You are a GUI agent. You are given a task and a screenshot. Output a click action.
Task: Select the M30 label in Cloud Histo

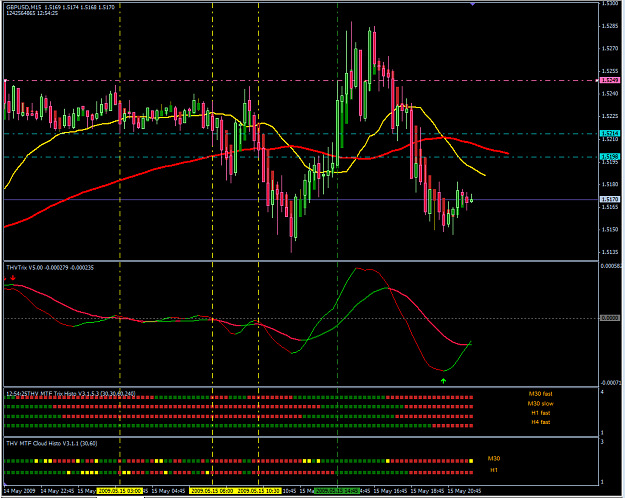[x=494, y=459]
